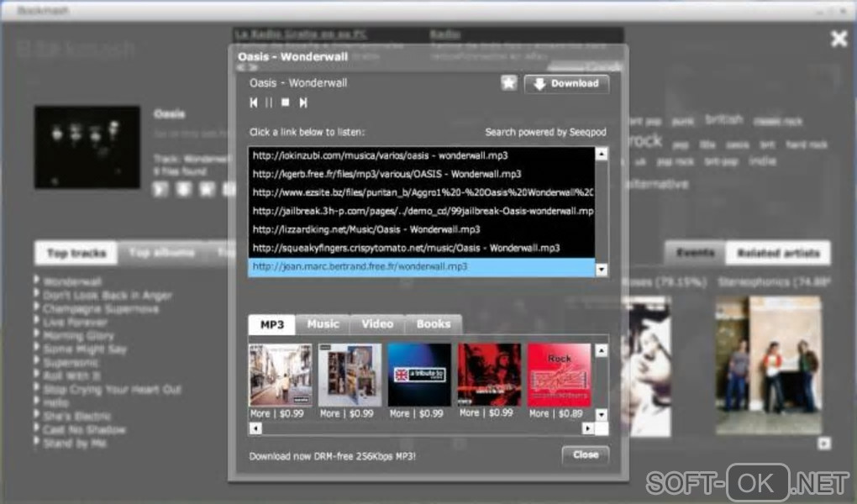Open the blue tribute album thumbnail
Viewport: 857px width, 504px height.
(x=419, y=375)
